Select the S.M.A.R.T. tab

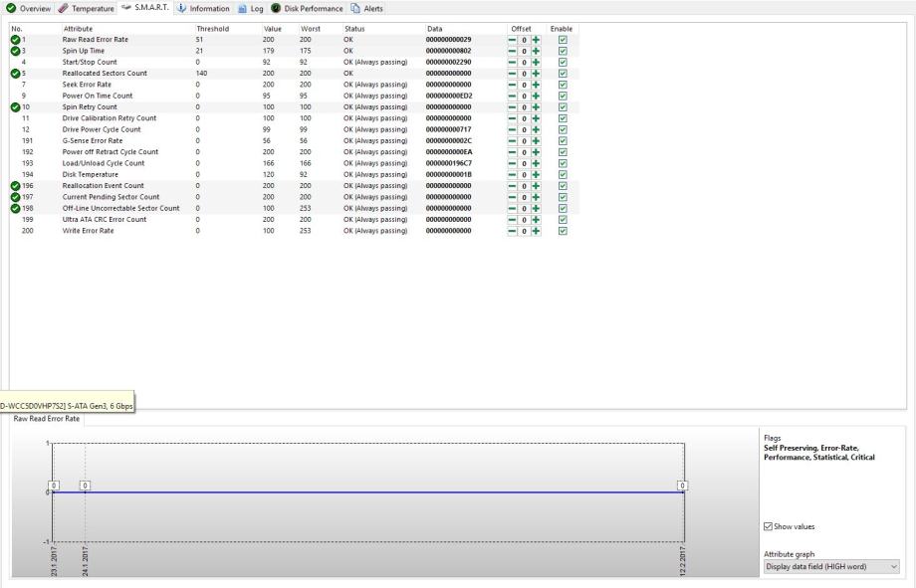coord(145,8)
